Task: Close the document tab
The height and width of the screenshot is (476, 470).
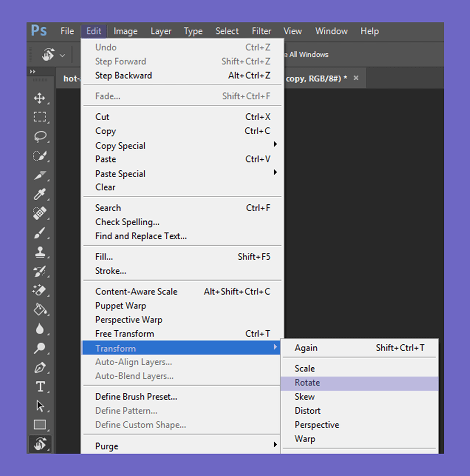Action: (356, 78)
